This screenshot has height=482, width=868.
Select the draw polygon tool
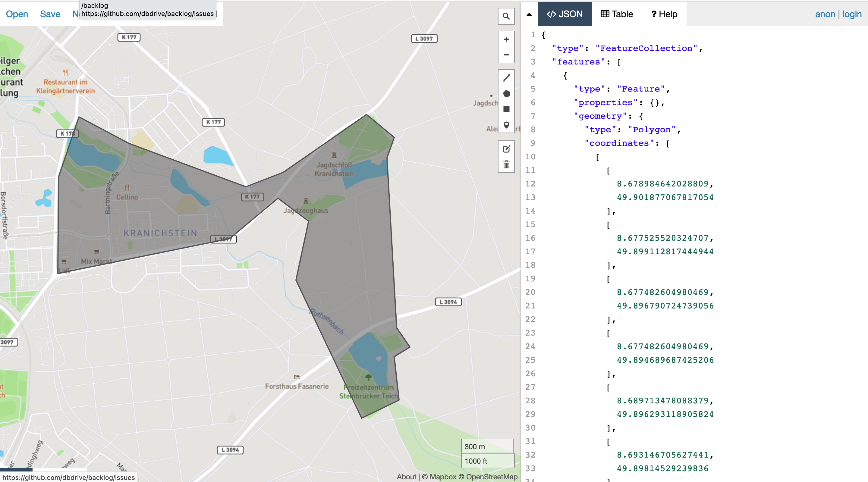click(506, 94)
